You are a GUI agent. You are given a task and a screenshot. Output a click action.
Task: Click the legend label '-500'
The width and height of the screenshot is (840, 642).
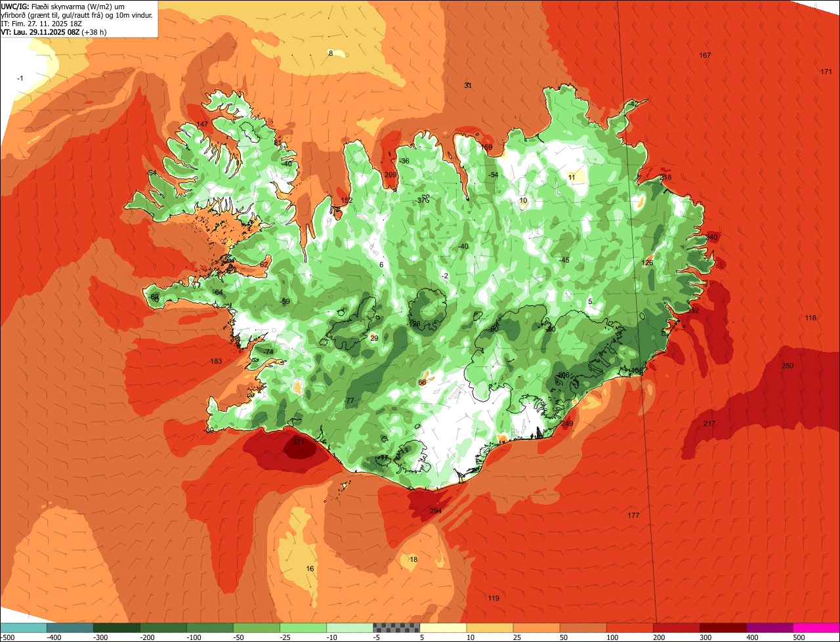(8, 637)
